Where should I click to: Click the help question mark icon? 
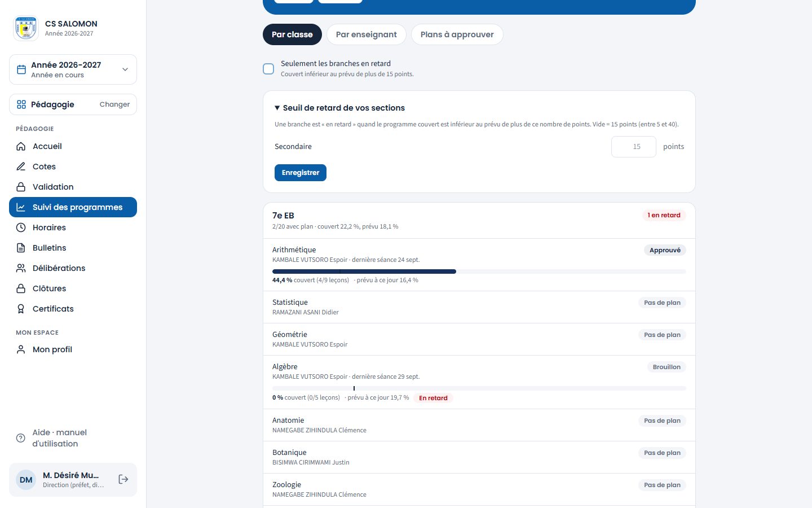(x=21, y=438)
